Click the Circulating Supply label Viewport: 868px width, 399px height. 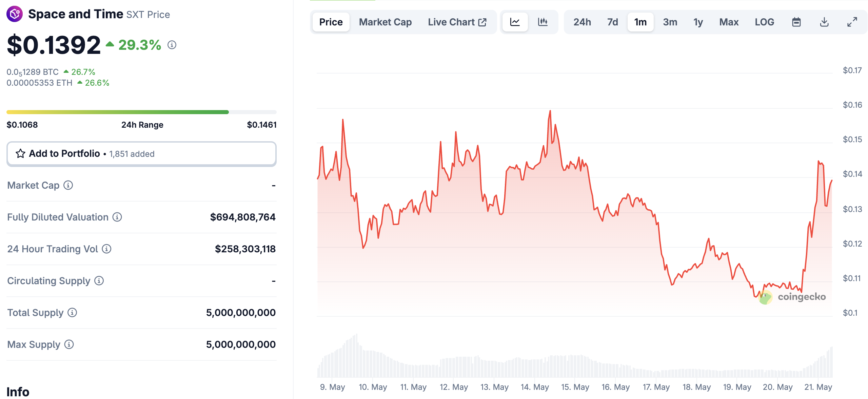point(49,281)
